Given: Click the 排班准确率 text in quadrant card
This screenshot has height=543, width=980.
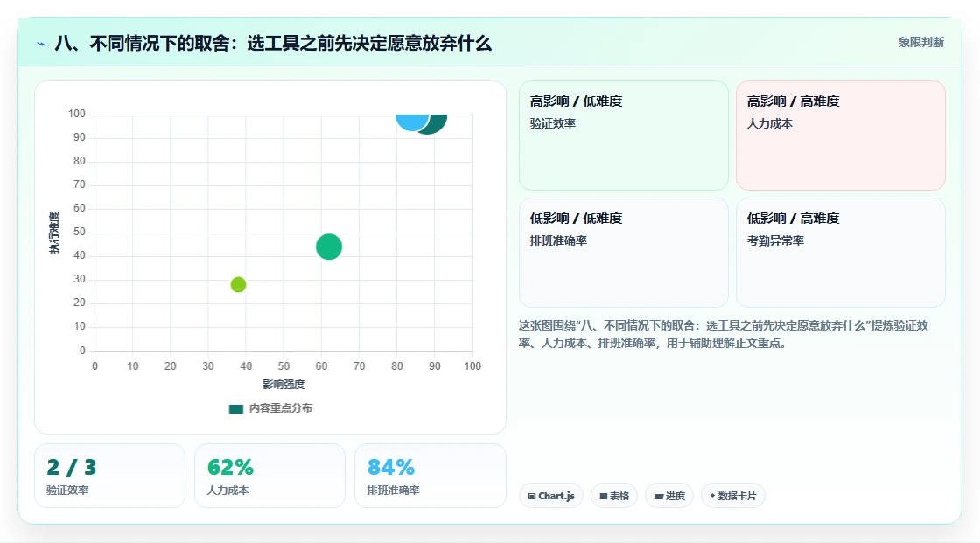Looking at the screenshot, I should point(558,240).
